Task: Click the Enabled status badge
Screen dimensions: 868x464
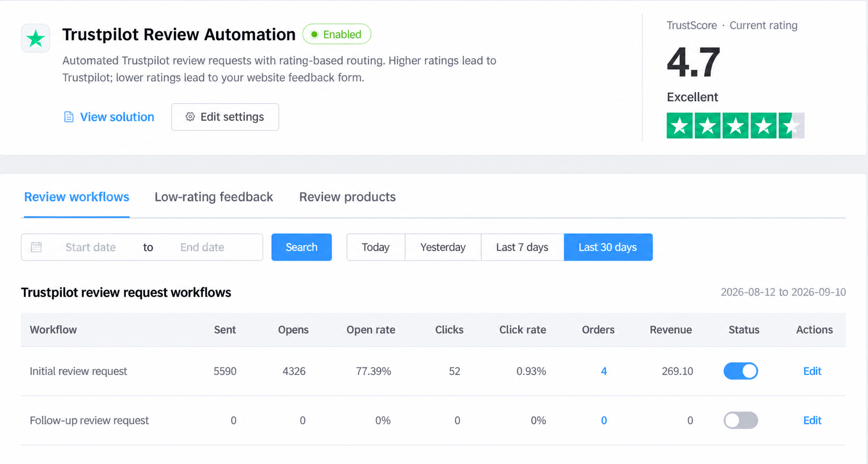Action: click(x=337, y=34)
